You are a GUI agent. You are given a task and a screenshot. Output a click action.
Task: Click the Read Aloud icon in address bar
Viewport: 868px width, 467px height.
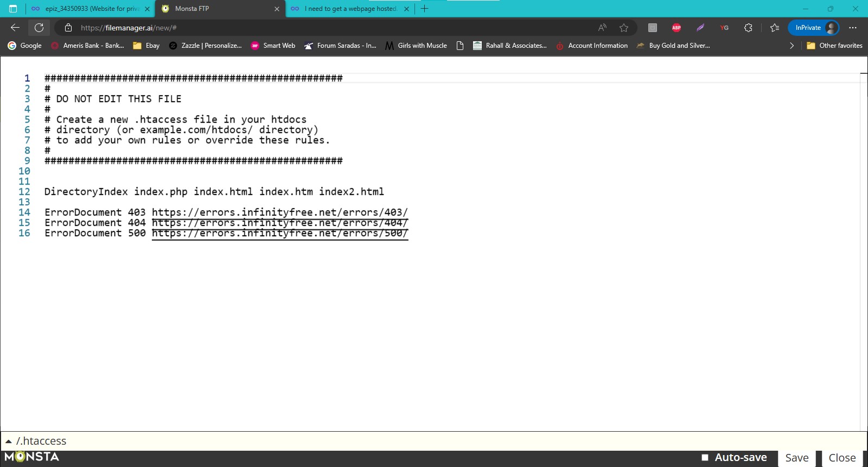point(602,28)
